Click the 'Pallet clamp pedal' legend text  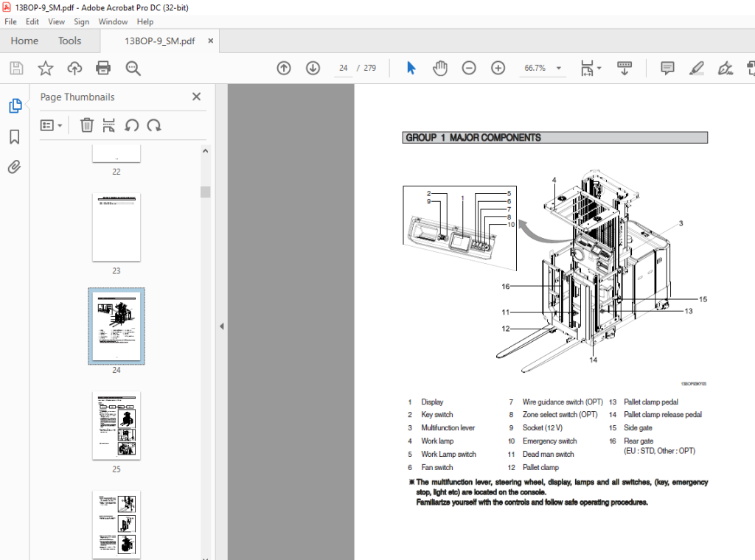click(651, 402)
